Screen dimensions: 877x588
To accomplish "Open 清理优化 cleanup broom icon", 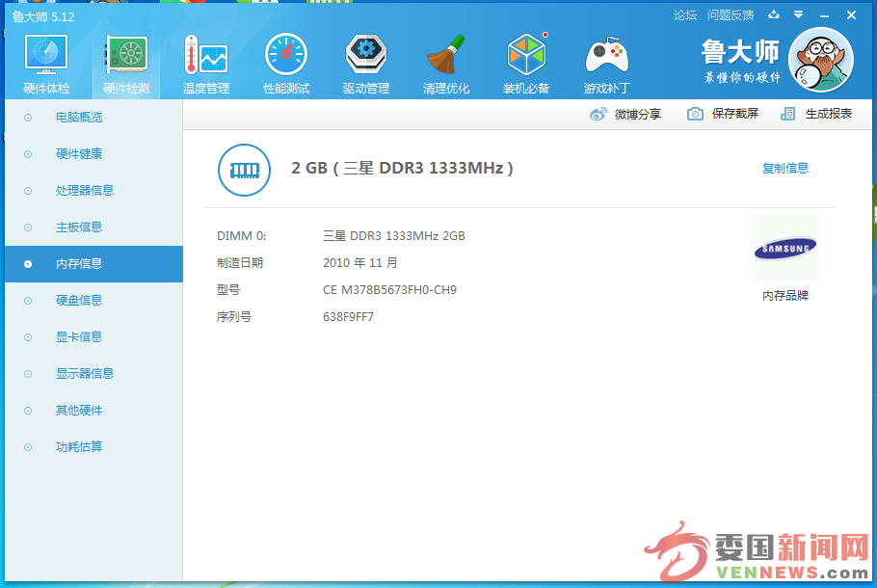I will point(446,54).
